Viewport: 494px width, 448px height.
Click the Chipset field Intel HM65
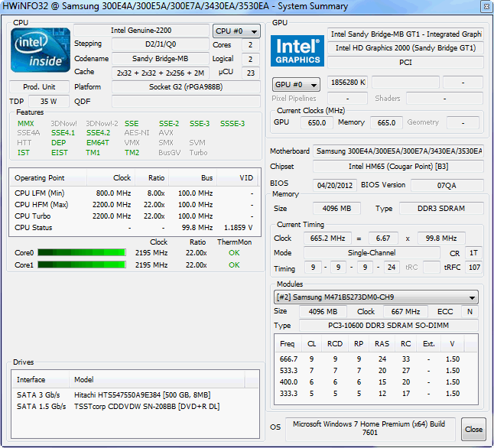click(398, 167)
